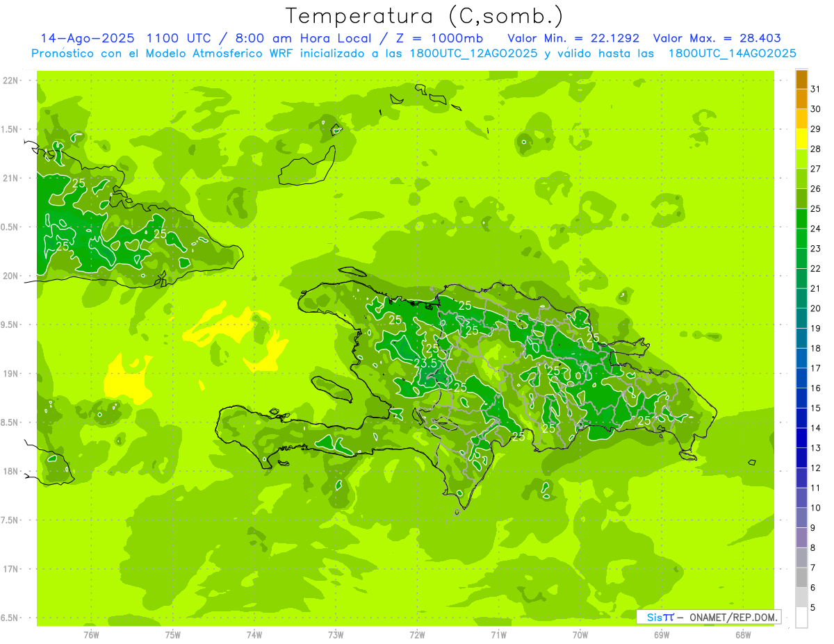Click the blue legend swatch between 16 and 17
834x644 pixels.
coord(801,378)
